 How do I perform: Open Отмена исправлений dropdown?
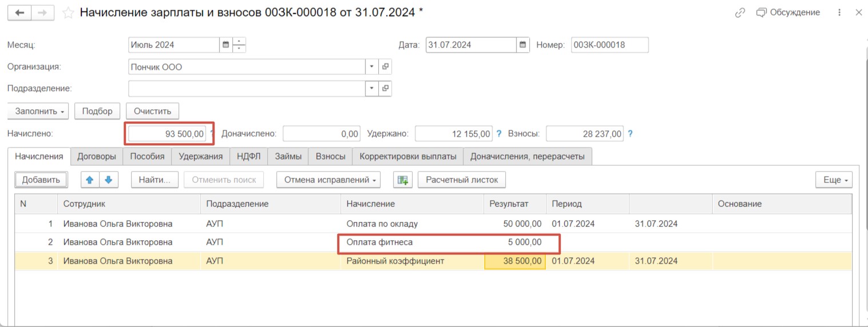pos(328,180)
